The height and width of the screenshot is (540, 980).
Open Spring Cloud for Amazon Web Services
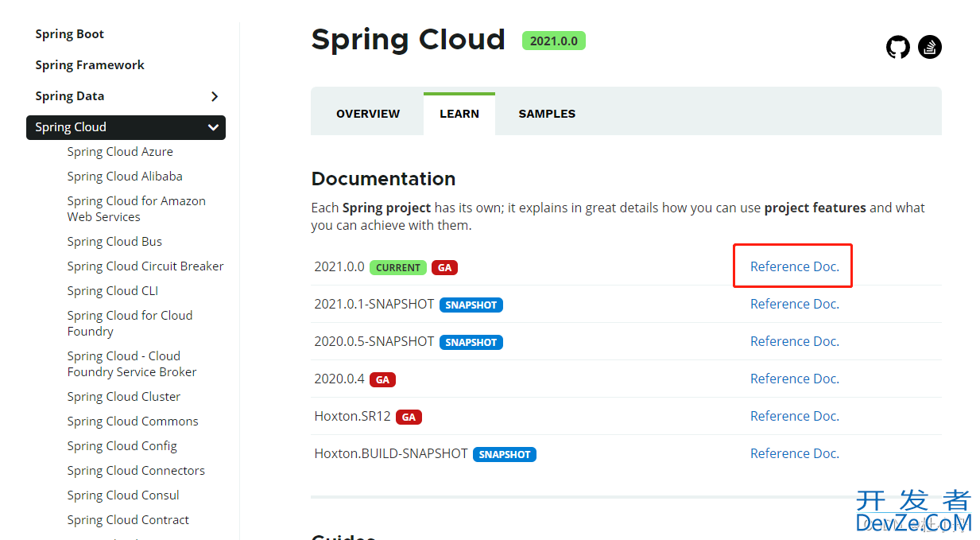pos(136,209)
